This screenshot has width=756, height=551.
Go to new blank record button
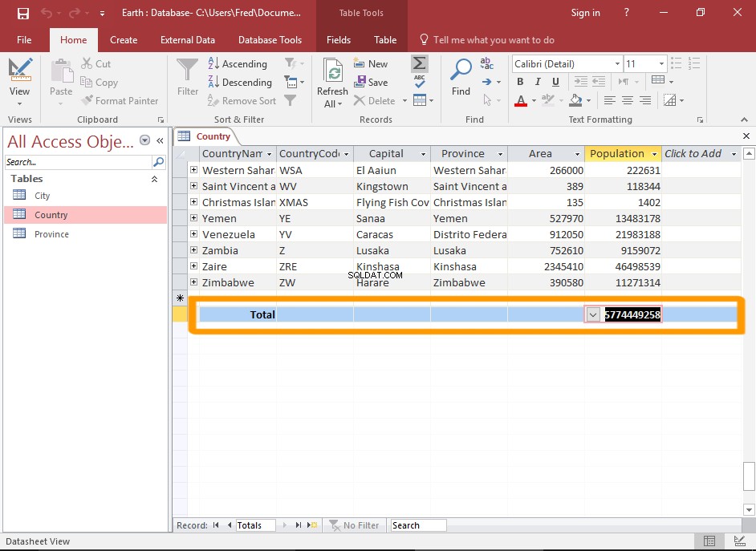pyautogui.click(x=312, y=525)
